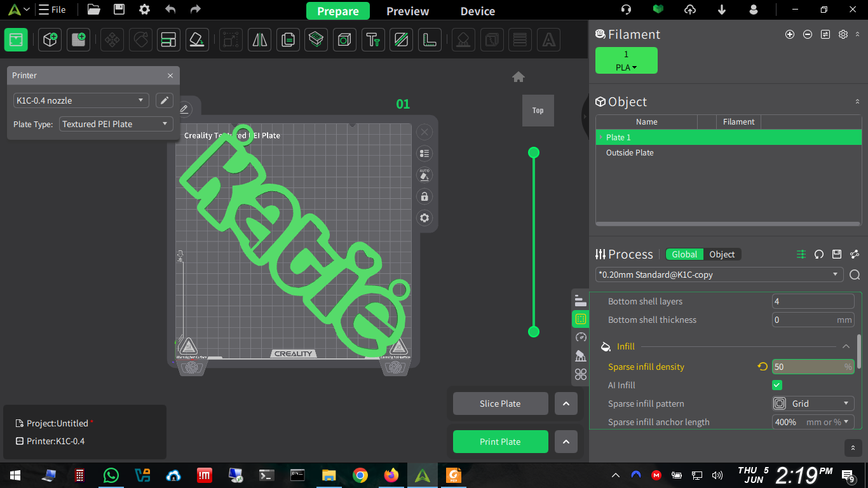Image resolution: width=868 pixels, height=488 pixels.
Task: Toggle advanced process settings mode icon
Action: coord(801,254)
